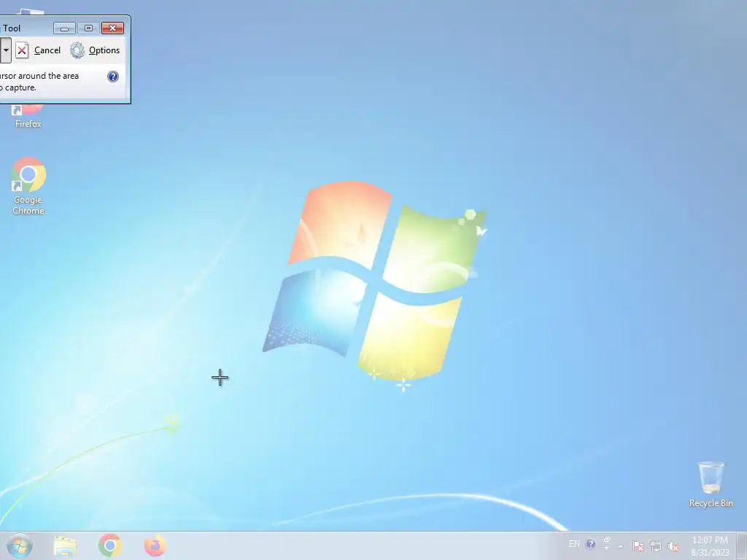Launch Firefox from the taskbar

coord(155,545)
